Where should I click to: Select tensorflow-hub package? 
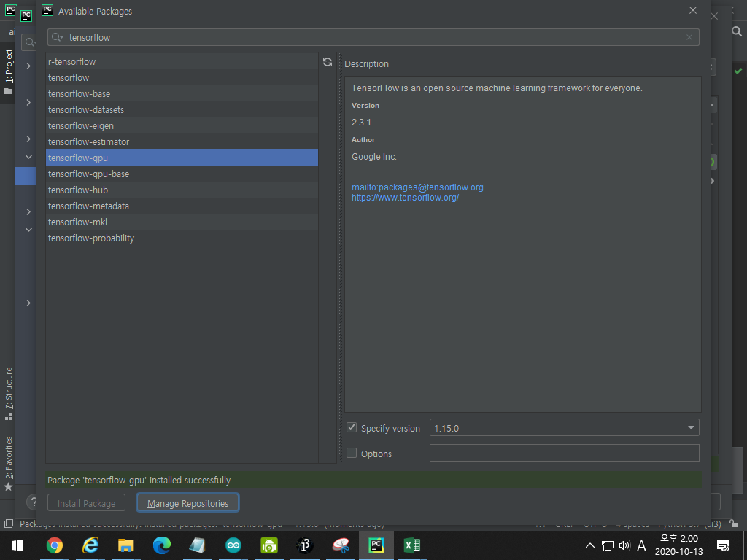(182, 190)
